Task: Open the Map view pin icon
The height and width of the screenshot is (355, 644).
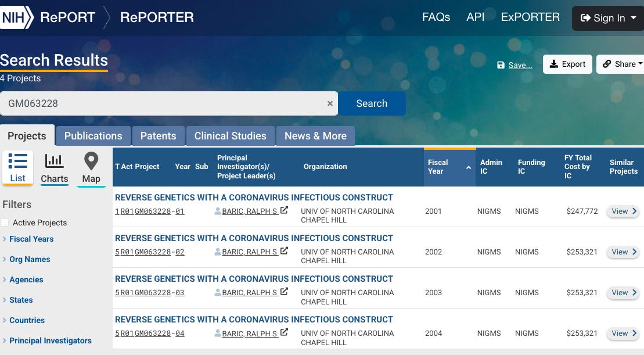Action: [x=91, y=161]
